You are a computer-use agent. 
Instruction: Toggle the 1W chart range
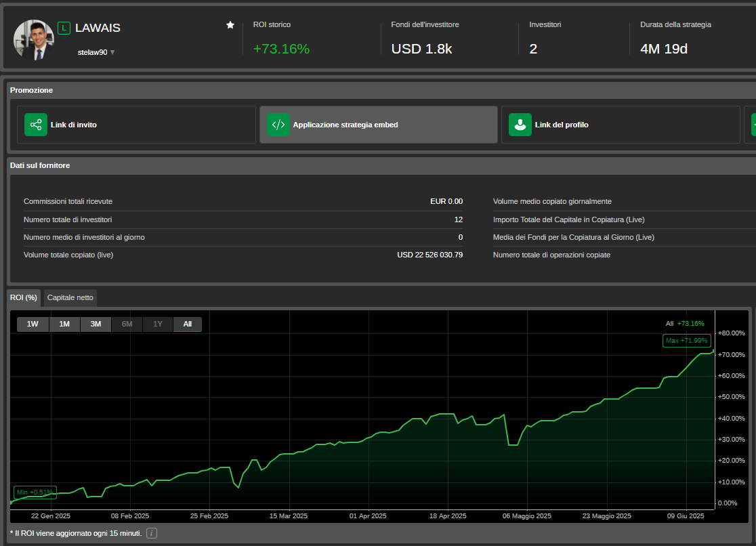tap(33, 324)
